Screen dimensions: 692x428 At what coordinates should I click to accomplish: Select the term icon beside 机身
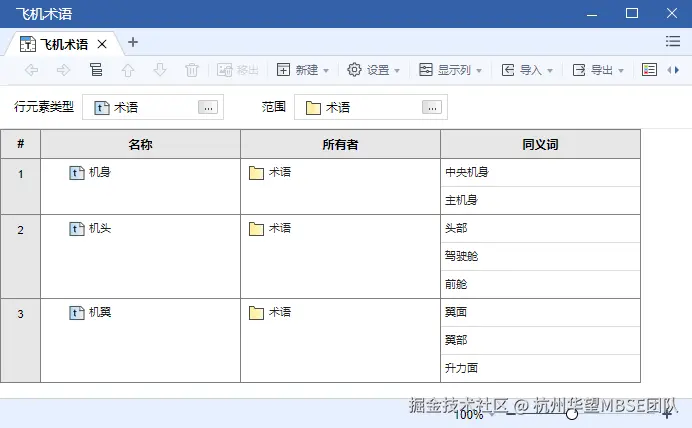[77, 173]
